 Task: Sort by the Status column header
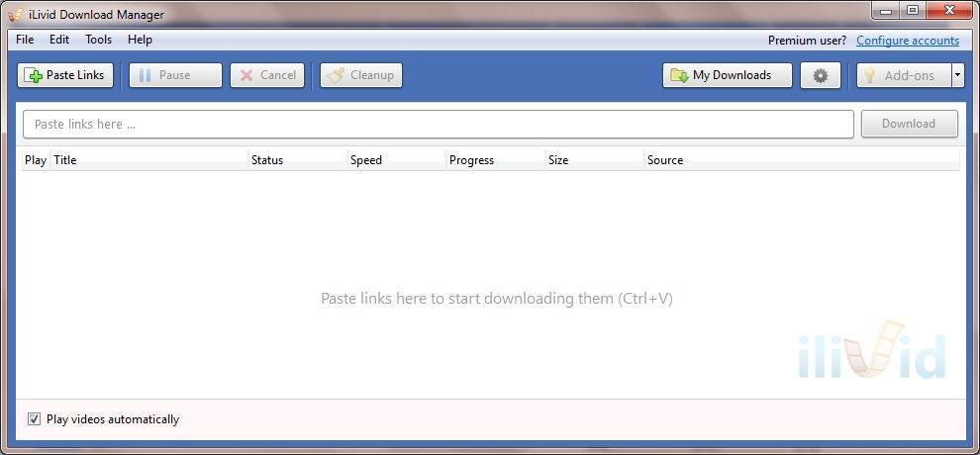[x=297, y=160]
